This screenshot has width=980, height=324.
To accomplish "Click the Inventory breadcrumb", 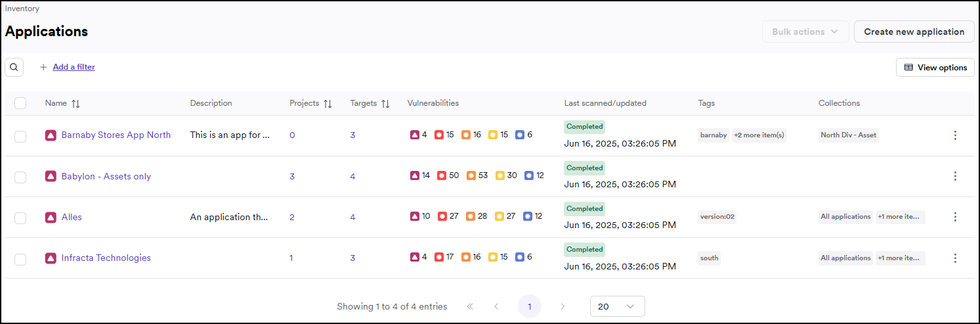I will (x=22, y=9).
